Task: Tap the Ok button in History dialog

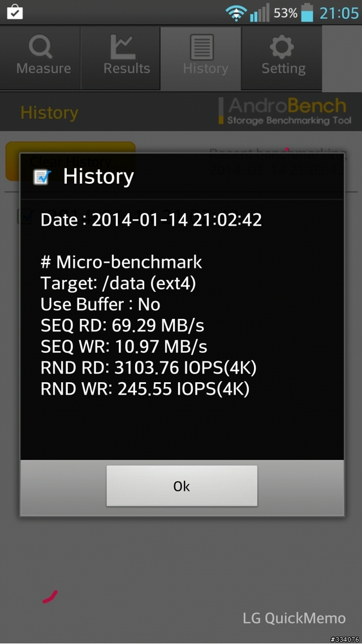Action: tap(182, 486)
